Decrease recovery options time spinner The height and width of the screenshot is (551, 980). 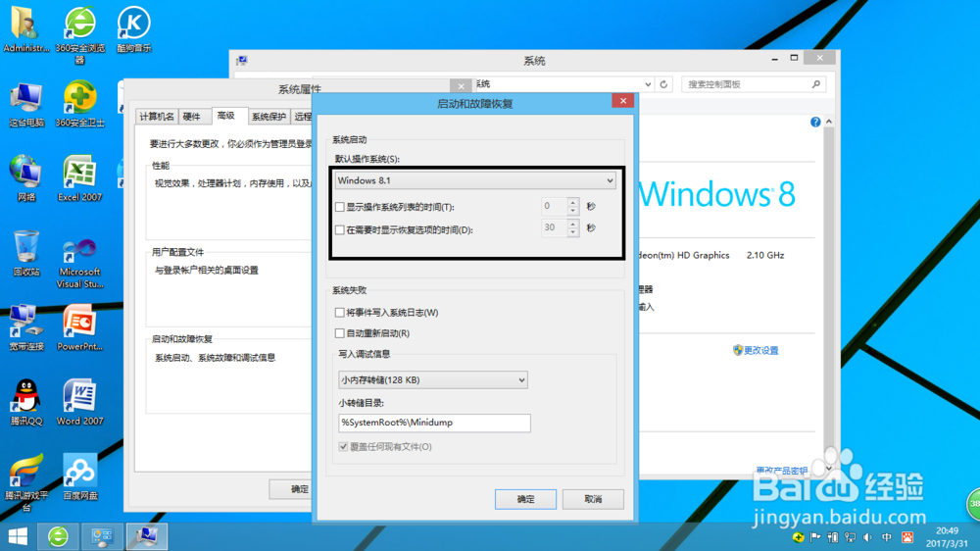(572, 232)
